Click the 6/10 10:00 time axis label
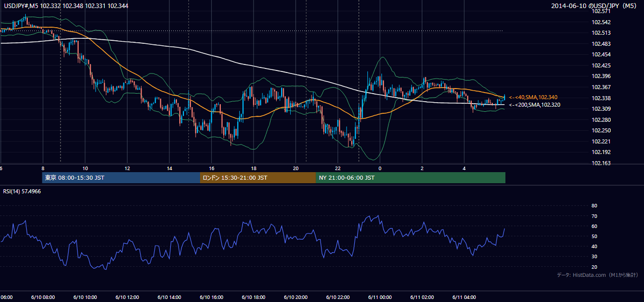The image size is (644, 302). 85,297
